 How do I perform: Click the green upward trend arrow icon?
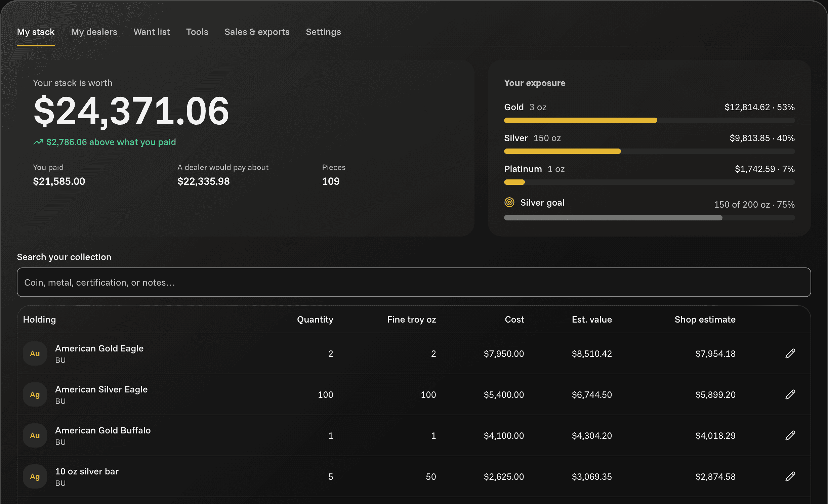pyautogui.click(x=38, y=142)
